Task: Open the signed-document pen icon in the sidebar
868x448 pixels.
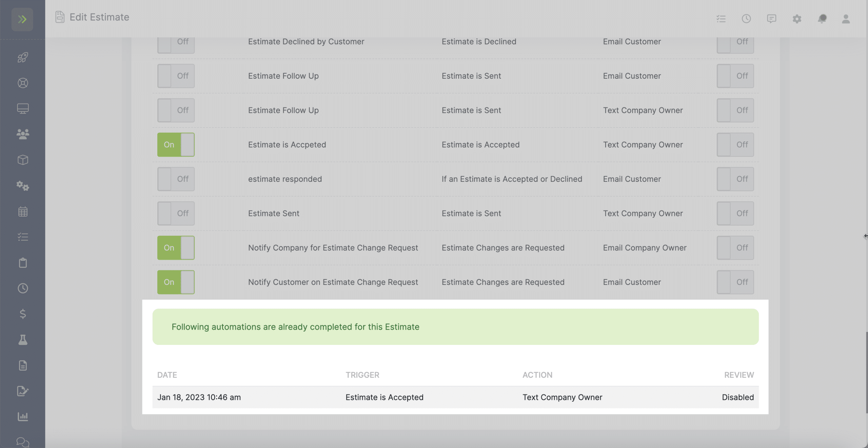Action: (x=23, y=391)
